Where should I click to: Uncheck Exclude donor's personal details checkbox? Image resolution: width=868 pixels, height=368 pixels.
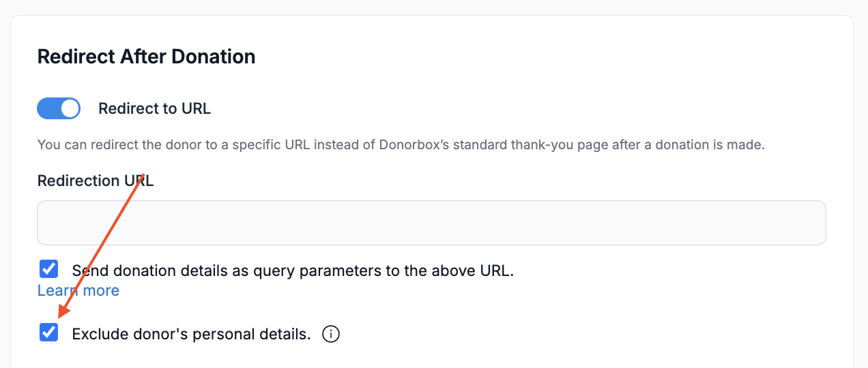point(48,333)
